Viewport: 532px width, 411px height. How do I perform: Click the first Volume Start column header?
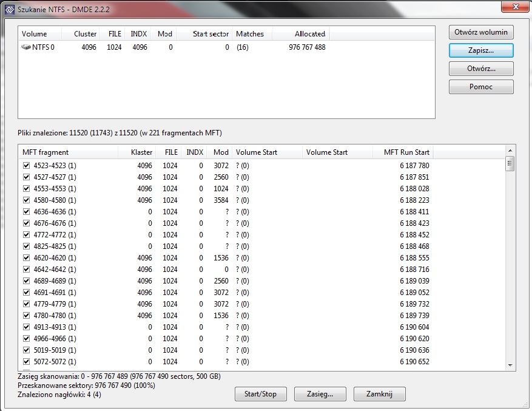267,152
